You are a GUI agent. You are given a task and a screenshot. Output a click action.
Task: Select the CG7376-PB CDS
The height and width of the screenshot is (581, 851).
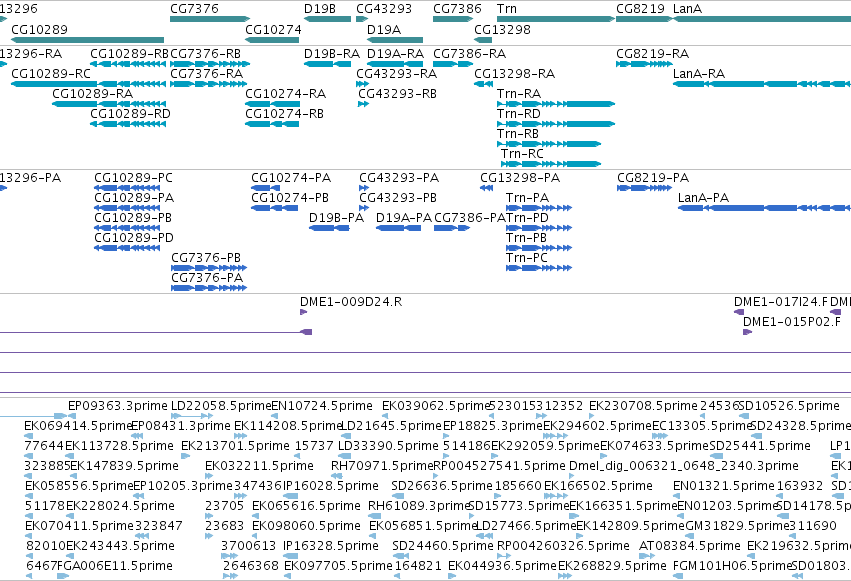pos(209,268)
